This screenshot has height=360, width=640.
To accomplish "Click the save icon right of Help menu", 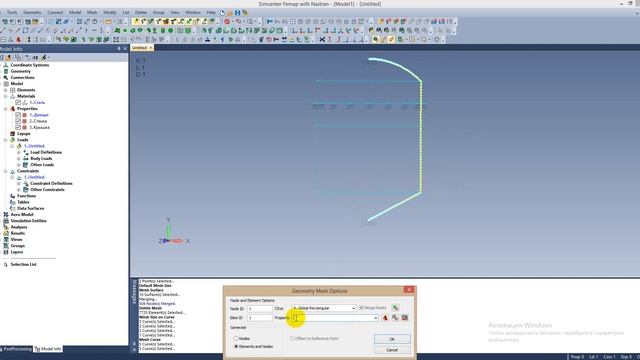I will [237, 13].
